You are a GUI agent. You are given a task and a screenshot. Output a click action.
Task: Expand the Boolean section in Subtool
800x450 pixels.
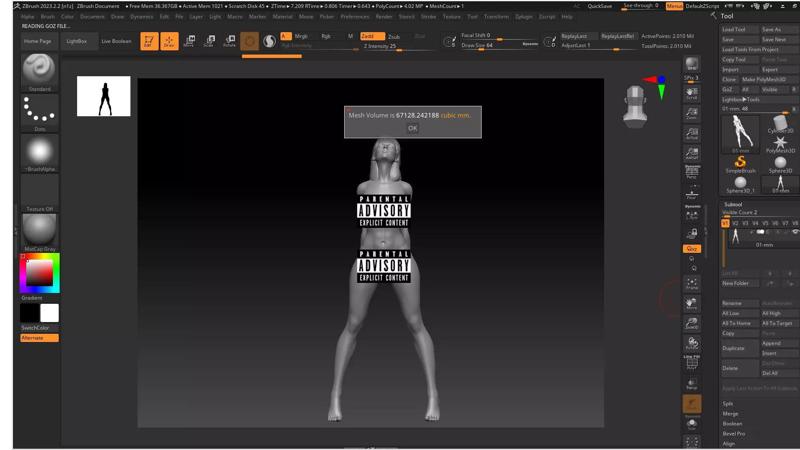(x=733, y=423)
